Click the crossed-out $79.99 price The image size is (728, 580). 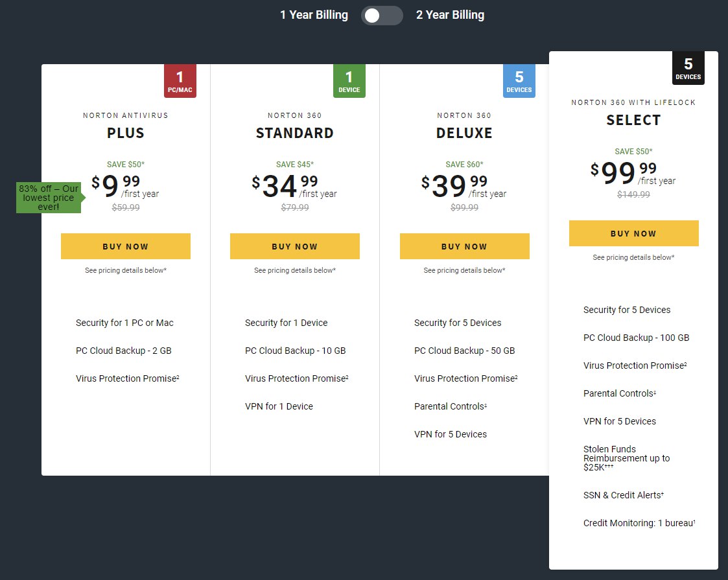(295, 207)
